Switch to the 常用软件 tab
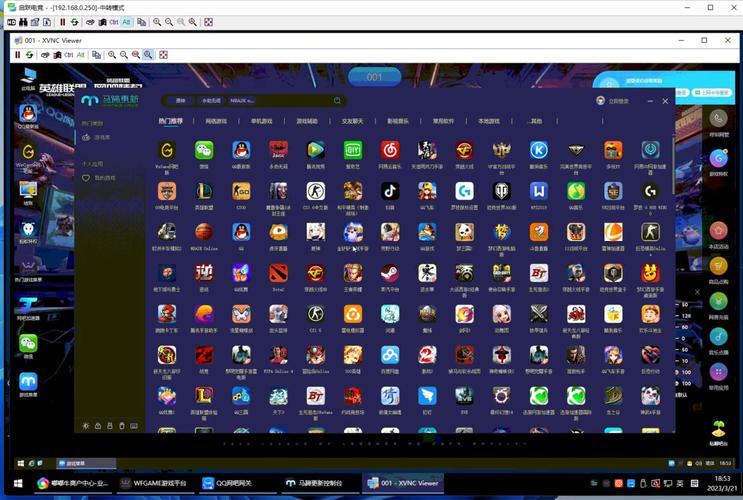The image size is (743, 500). (x=444, y=121)
